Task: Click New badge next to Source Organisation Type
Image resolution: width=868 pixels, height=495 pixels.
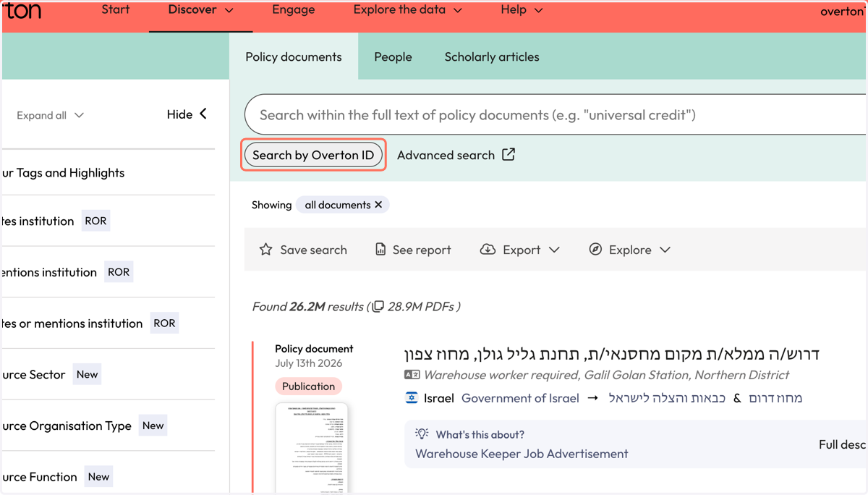Action: pyautogui.click(x=153, y=426)
